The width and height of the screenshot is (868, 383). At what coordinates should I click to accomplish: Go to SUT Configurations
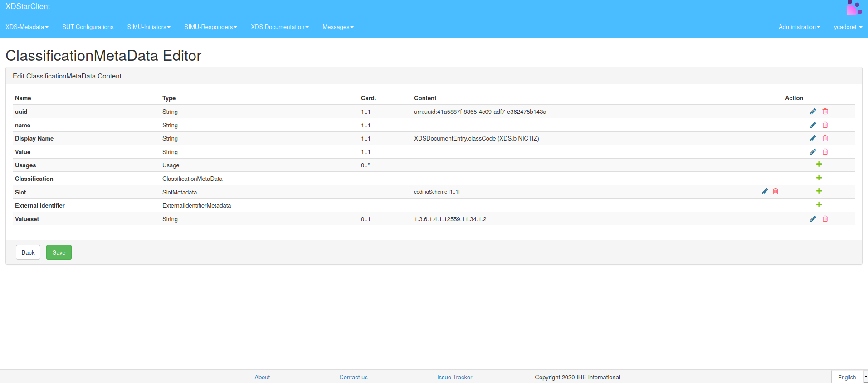pos(88,27)
